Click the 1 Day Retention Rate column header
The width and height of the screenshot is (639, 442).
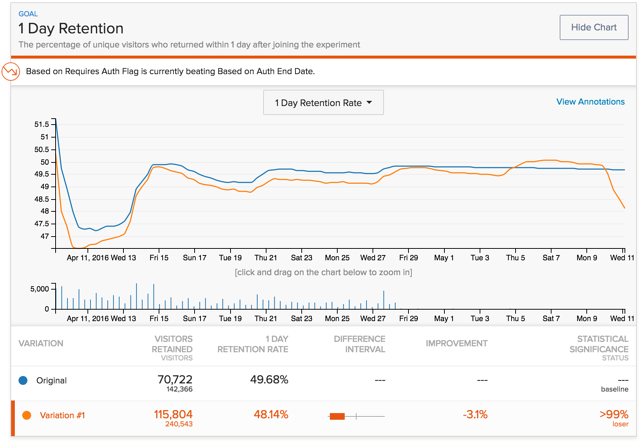tap(263, 343)
